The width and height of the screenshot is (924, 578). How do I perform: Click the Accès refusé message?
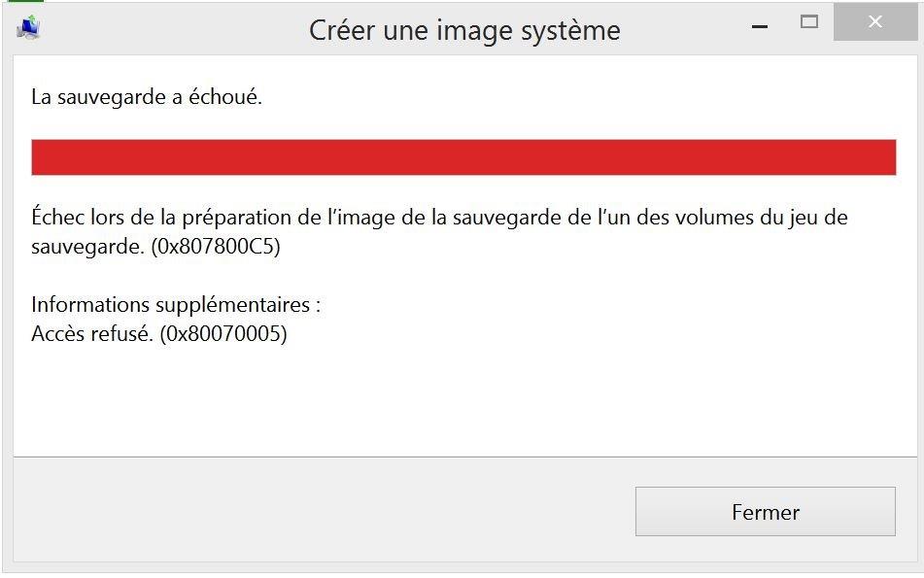pyautogui.click(x=92, y=334)
